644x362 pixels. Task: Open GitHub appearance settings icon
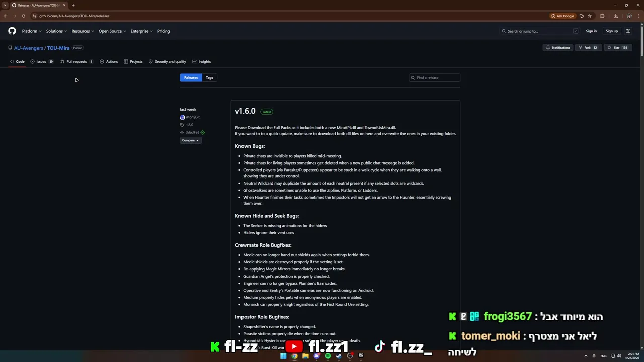(x=628, y=31)
